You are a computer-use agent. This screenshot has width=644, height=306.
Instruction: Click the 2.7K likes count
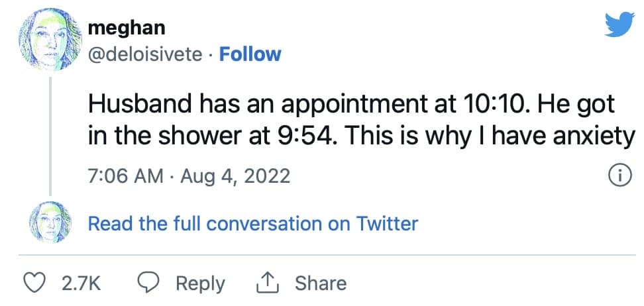click(81, 284)
